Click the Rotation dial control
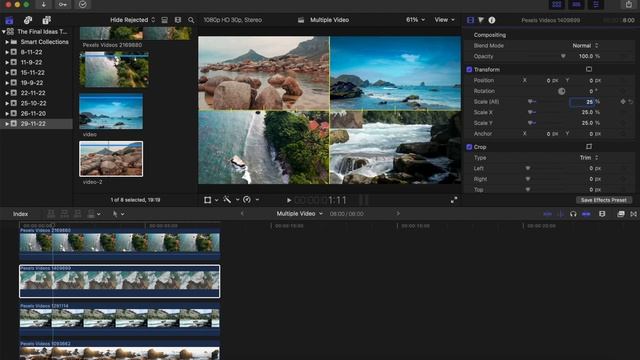The height and width of the screenshot is (360, 640). tap(562, 91)
